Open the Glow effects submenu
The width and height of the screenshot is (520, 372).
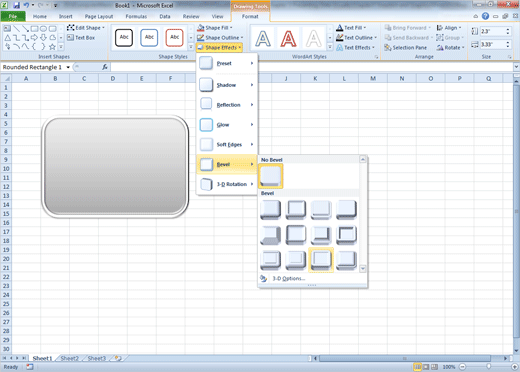coord(227,125)
